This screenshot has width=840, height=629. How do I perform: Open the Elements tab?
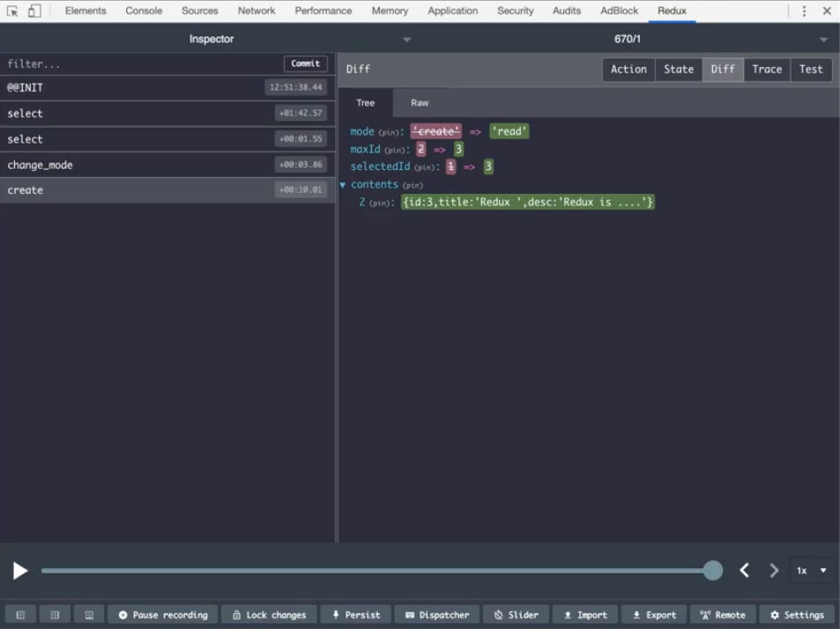tap(85, 11)
